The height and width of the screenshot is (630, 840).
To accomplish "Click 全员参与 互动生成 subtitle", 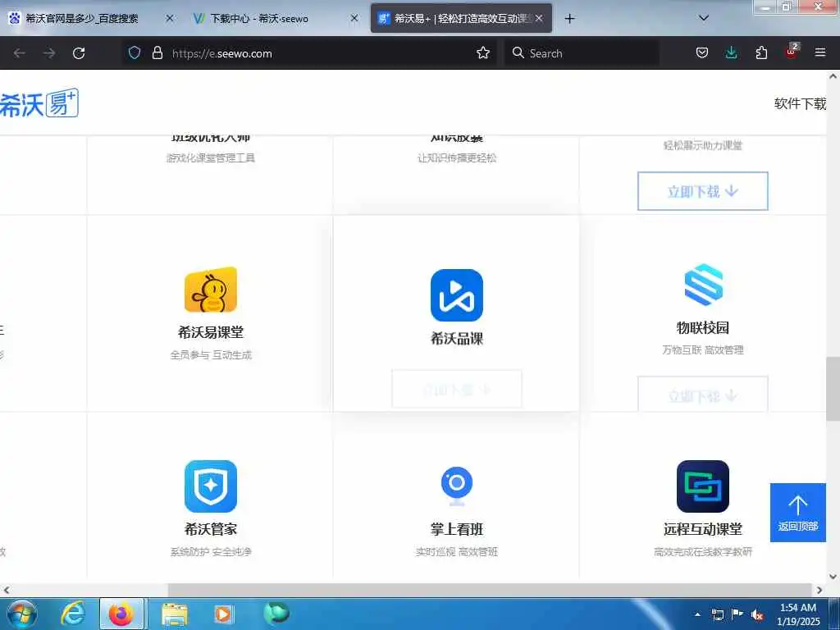I will (x=211, y=354).
